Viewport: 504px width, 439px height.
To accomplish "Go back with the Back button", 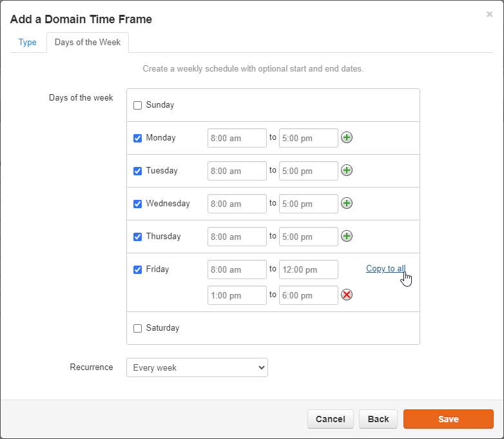I will [378, 419].
